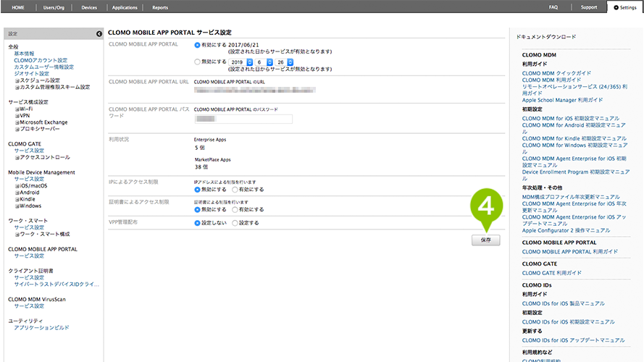This screenshot has height=362, width=644.
Task: Collapse the 設定 sidebar with arrow icon
Action: tap(99, 33)
